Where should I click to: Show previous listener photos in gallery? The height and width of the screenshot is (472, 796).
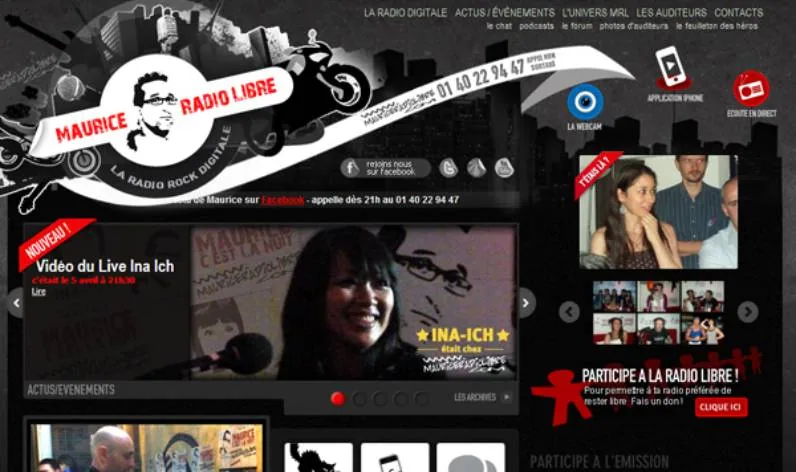tap(569, 311)
